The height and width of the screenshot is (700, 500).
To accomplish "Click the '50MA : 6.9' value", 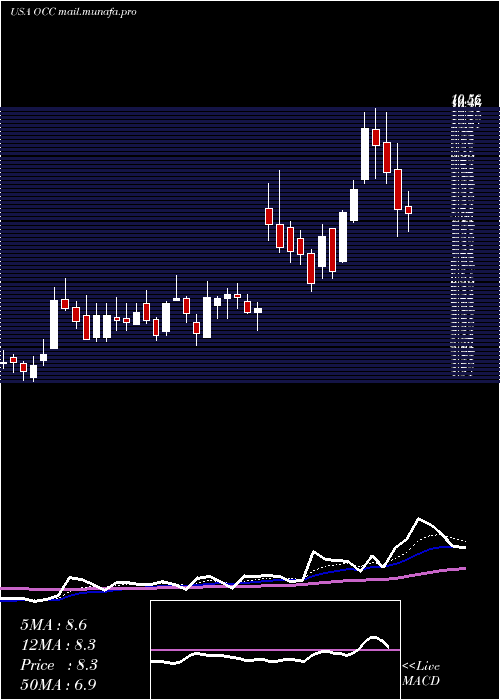I will (58, 684).
